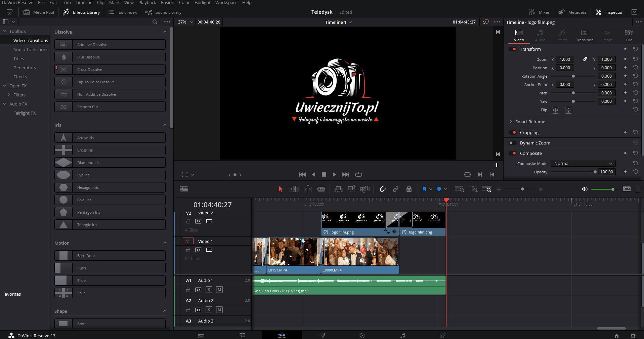Screen dimensions: 644x339
Task: Open Project Settings gear icon
Action: coord(633,336)
